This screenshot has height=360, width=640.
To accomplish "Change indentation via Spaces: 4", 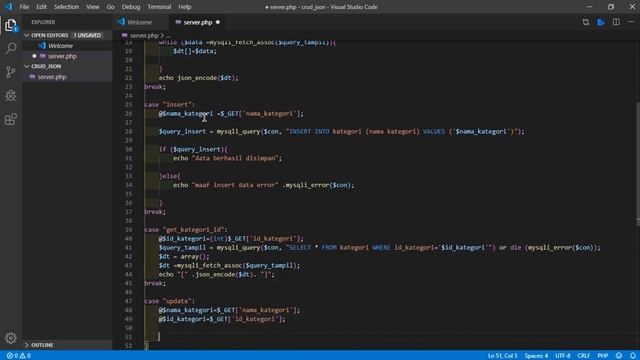I will 536,356.
